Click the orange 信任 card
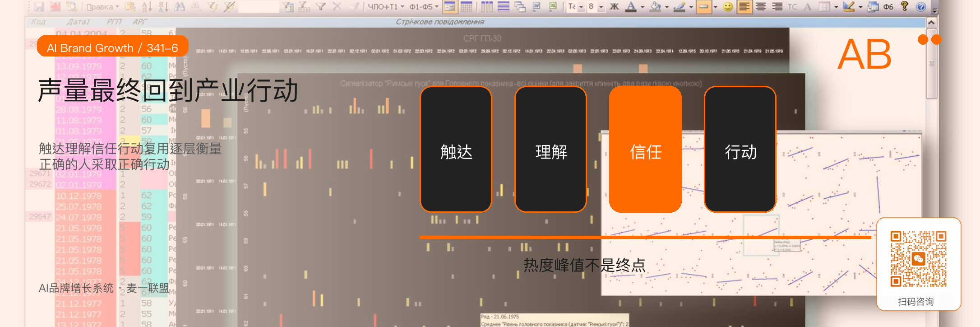The image size is (980, 327). pos(645,149)
